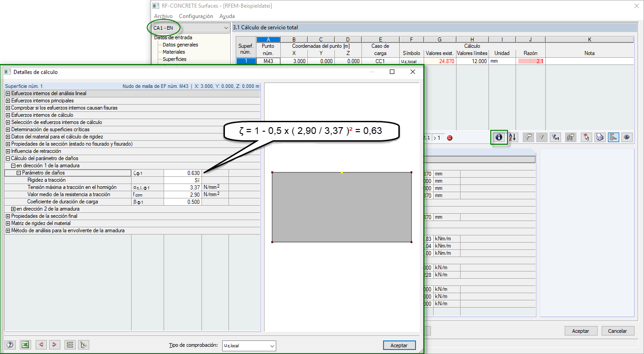Expand Matriz de rigidez del material
Screen dimensions: 644x354
click(x=8, y=223)
